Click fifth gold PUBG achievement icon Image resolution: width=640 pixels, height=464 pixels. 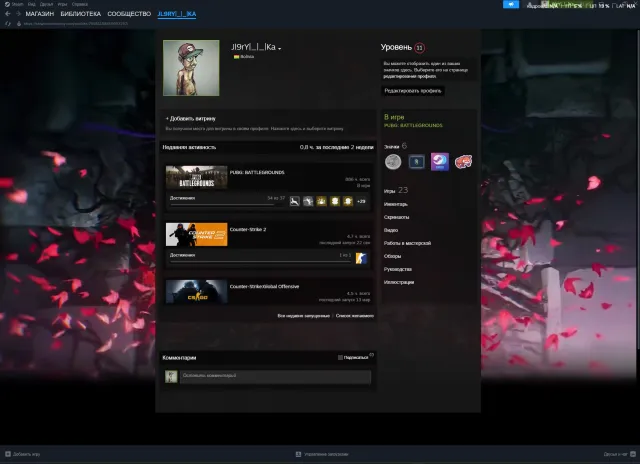pyautogui.click(x=348, y=201)
